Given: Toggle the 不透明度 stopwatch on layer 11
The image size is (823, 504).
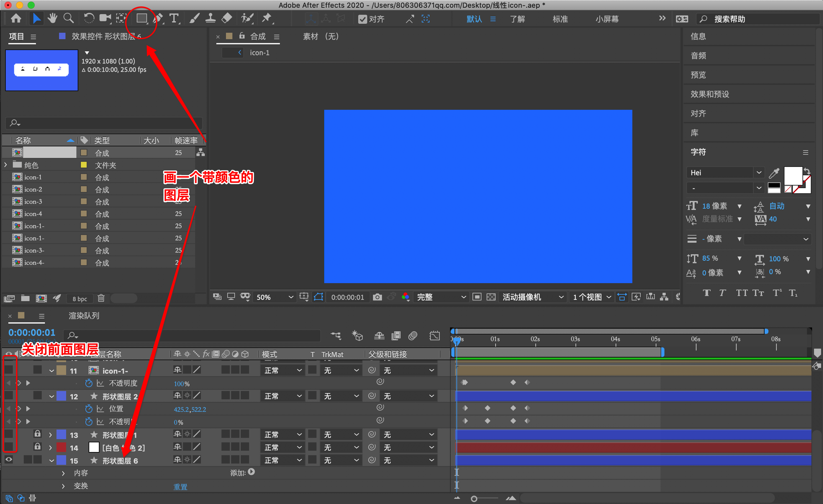Looking at the screenshot, I should (x=89, y=383).
